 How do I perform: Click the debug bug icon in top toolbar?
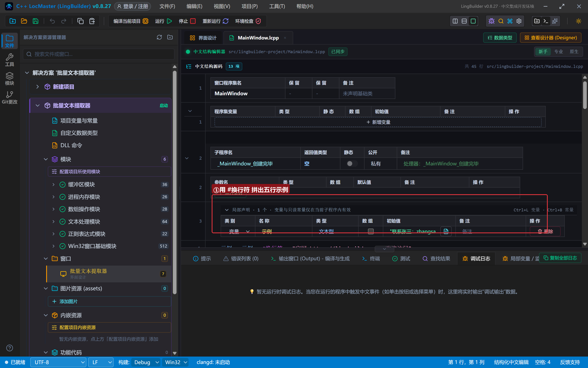(x=491, y=21)
